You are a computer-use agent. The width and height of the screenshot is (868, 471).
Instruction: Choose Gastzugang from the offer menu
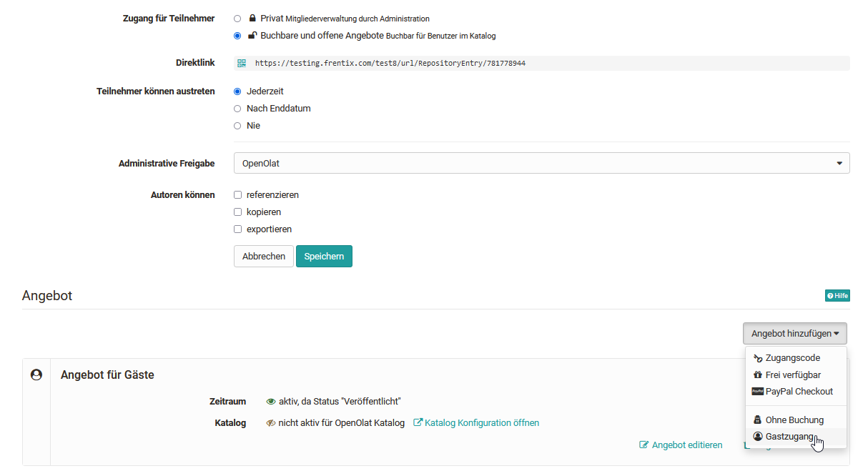coord(789,437)
